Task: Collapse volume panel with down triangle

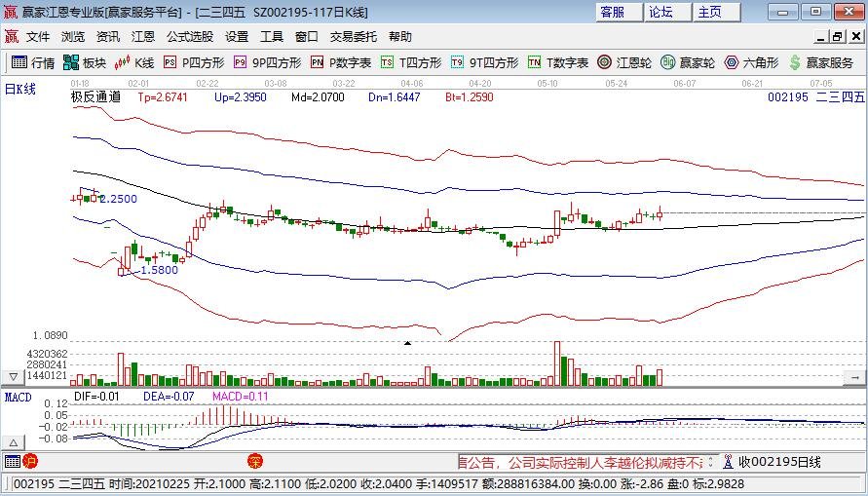Action: click(13, 377)
